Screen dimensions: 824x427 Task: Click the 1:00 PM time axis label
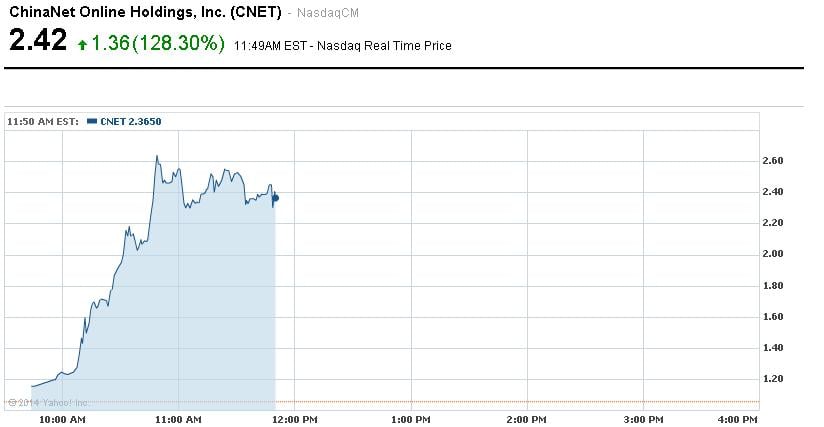pos(413,419)
